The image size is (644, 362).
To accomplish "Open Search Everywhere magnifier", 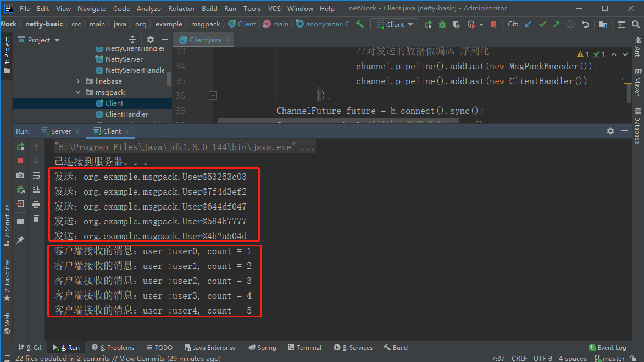I will pos(635,24).
